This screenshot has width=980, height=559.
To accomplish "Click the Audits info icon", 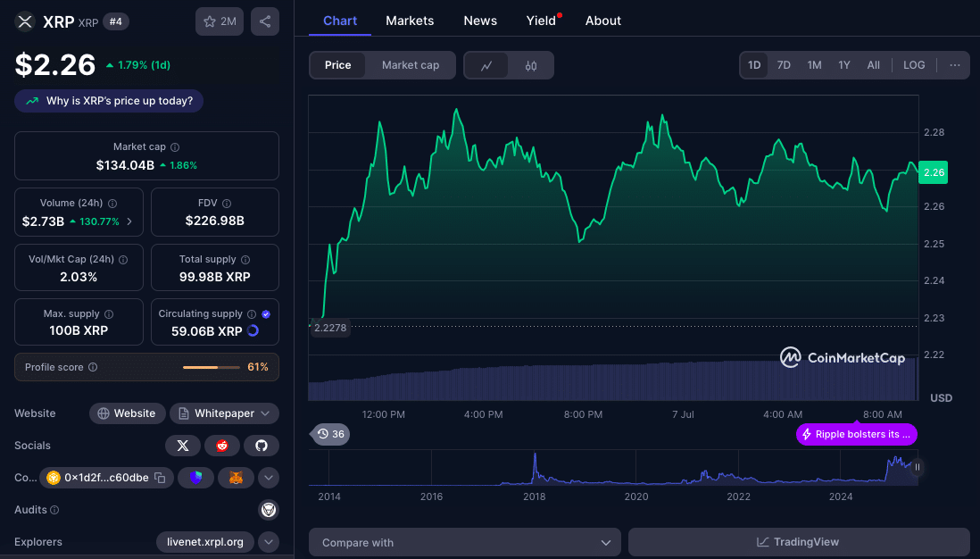I will click(x=54, y=510).
